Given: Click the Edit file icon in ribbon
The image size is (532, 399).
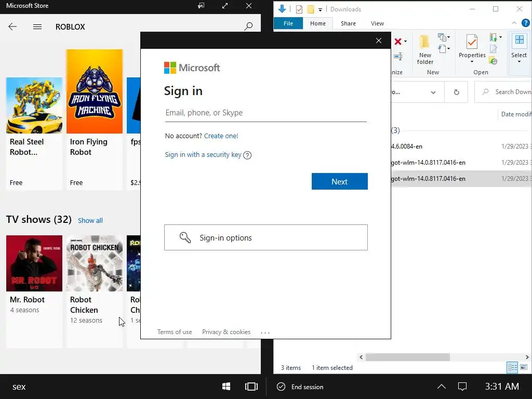Looking at the screenshot, I should [x=494, y=49].
